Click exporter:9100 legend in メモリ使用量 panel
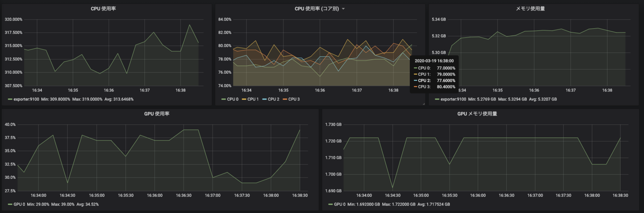 click(x=453, y=99)
